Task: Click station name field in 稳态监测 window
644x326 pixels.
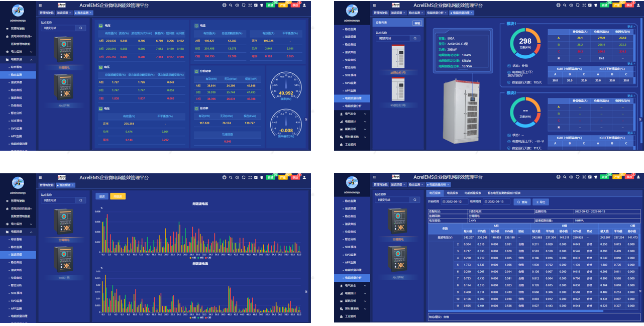Action: (58, 28)
